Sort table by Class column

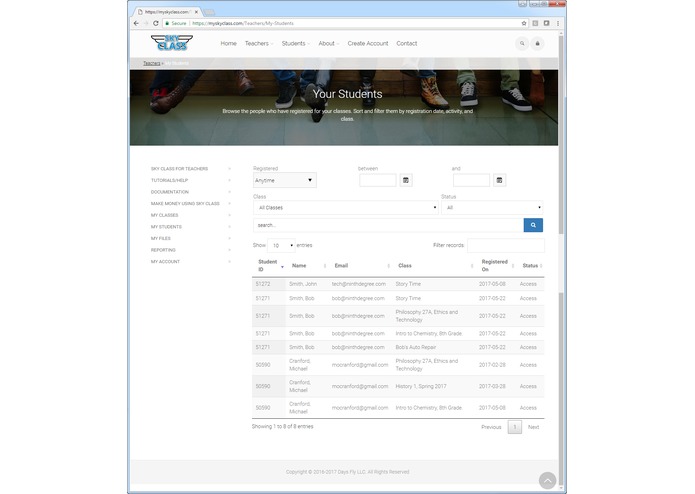[435, 266]
